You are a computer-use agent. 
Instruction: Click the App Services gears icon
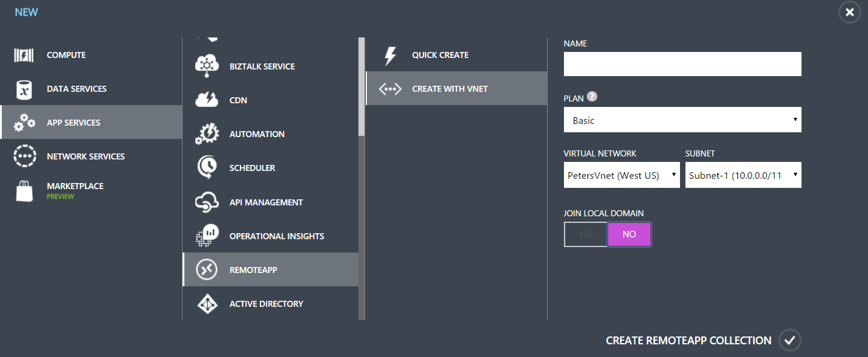click(x=24, y=123)
